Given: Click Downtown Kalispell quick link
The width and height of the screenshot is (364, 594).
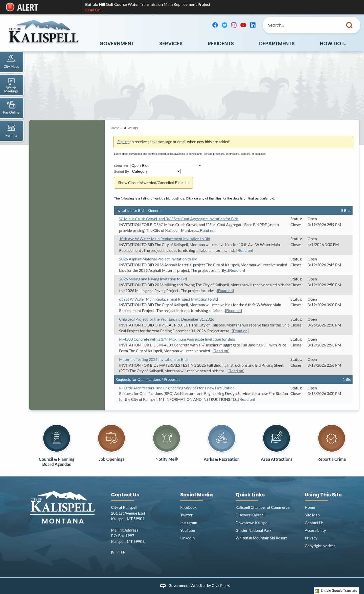Looking at the screenshot, I should (252, 523).
